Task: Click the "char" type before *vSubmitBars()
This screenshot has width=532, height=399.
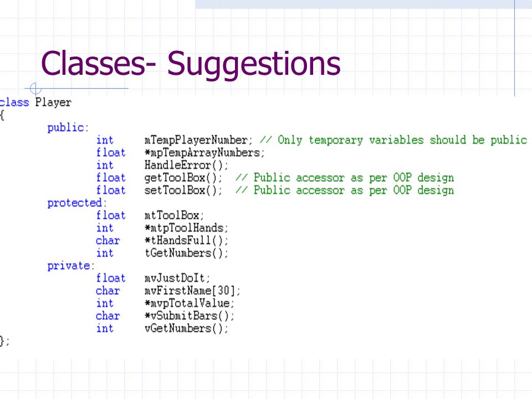Action: point(108,316)
